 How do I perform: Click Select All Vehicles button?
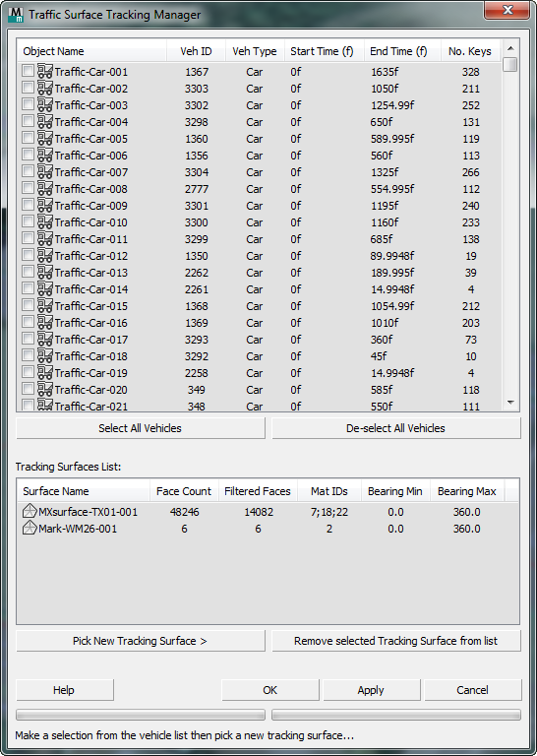pos(140,428)
